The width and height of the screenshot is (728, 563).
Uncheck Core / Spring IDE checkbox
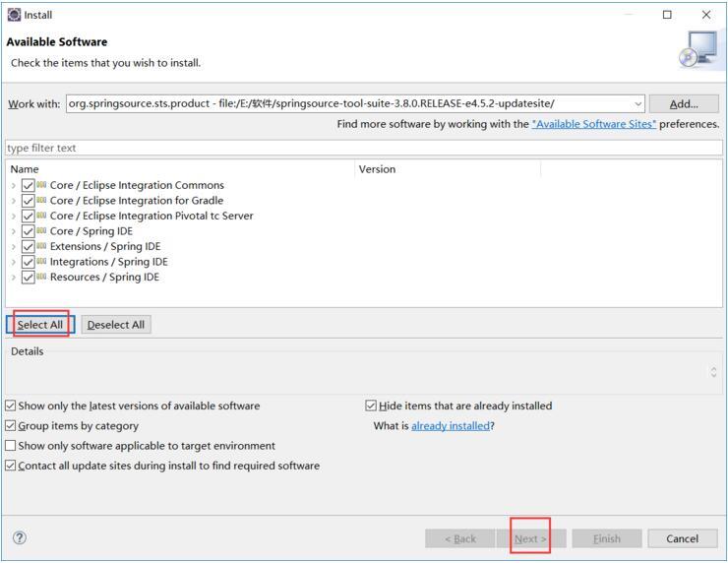[x=28, y=231]
